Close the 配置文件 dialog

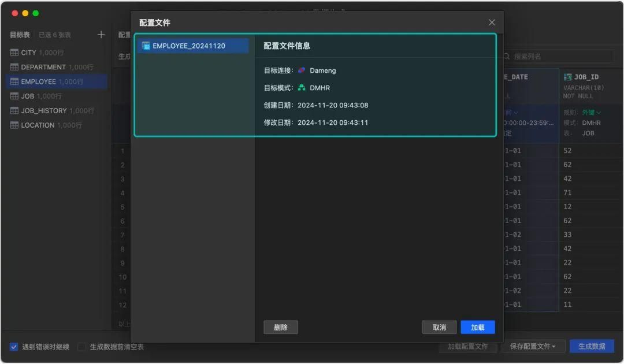(492, 23)
